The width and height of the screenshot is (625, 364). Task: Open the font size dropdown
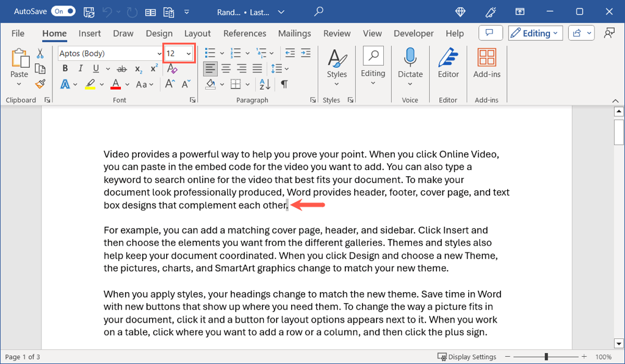point(189,54)
